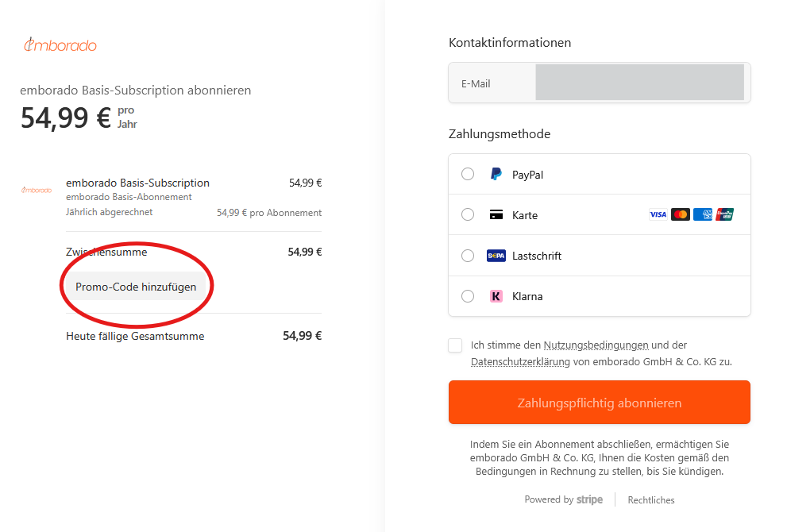
Task: Click the emborado logo at top left
Action: point(60,45)
